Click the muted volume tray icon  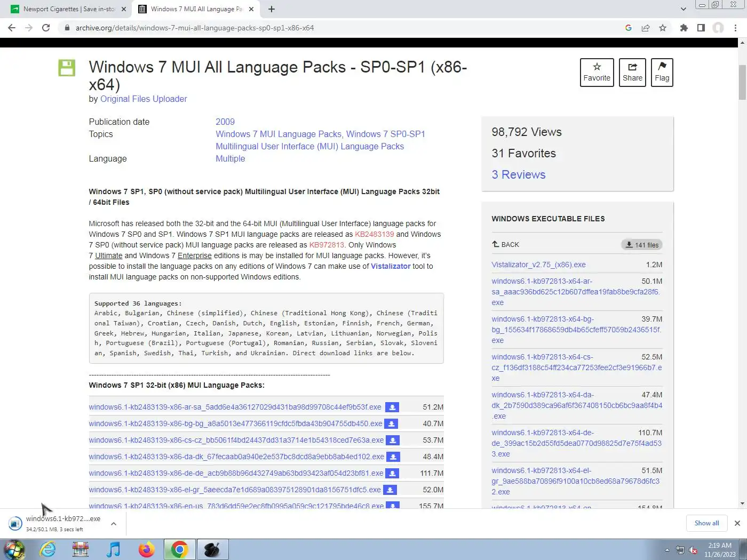[693, 550]
